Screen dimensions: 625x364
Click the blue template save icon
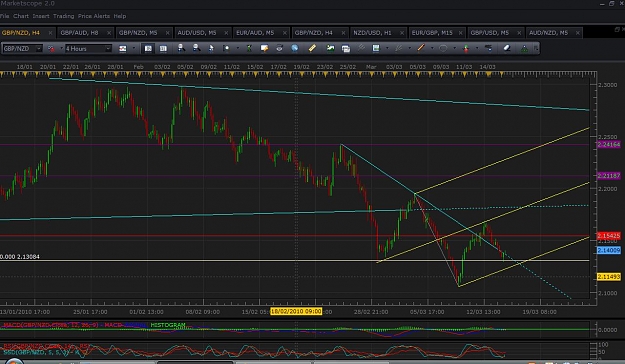[376, 48]
